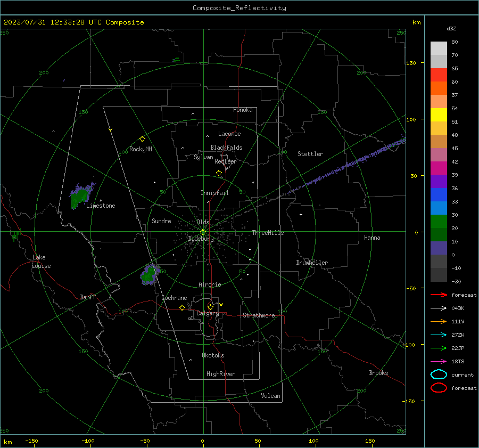Click the Ponoka city label
This screenshot has height=448, width=479.
coord(243,110)
